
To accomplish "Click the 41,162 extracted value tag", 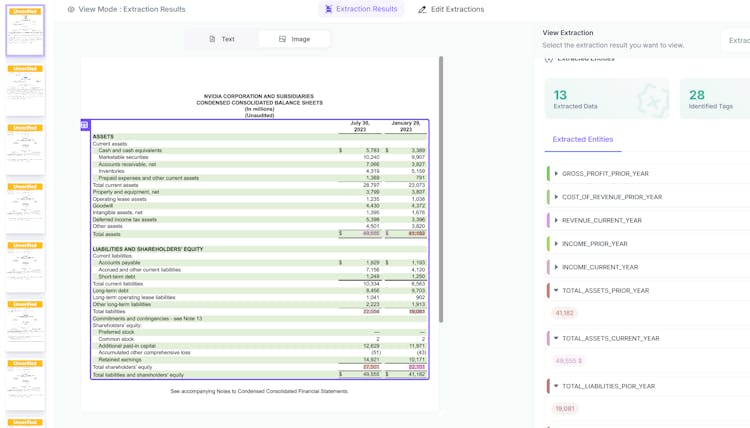I will pos(565,313).
